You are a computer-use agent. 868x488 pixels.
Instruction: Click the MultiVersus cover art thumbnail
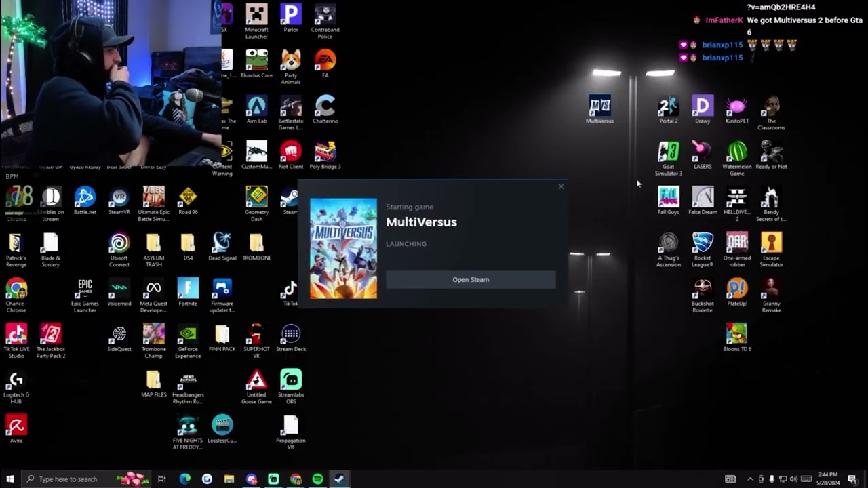tap(343, 248)
